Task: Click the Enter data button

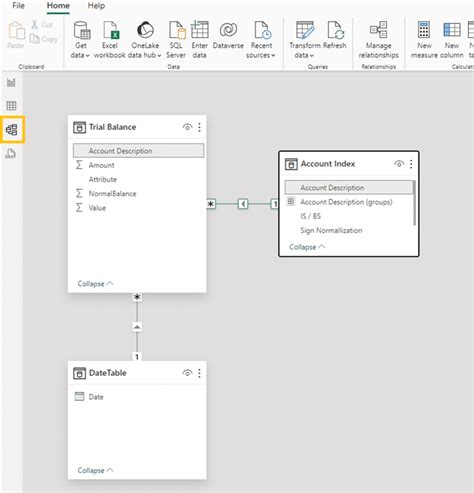Action: click(199, 40)
